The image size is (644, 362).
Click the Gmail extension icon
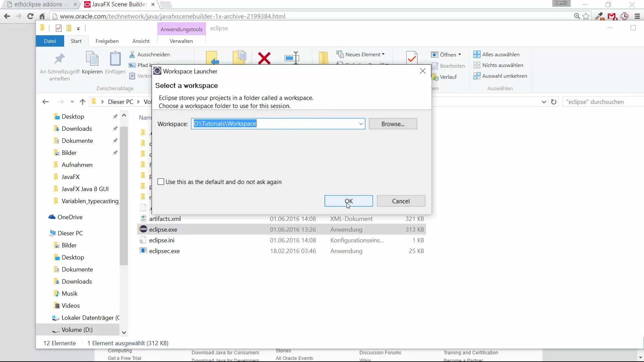[612, 16]
